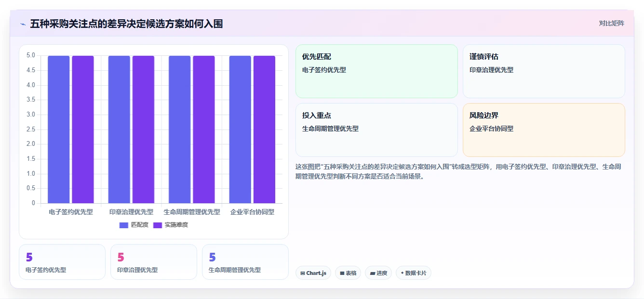Open the 风险边界 card
644x299 pixels.
[x=544, y=130]
